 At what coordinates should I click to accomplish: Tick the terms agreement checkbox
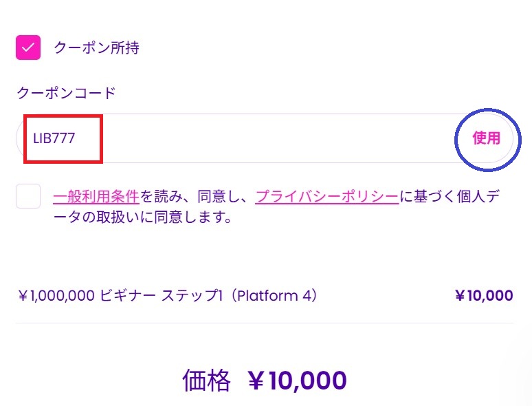click(28, 196)
